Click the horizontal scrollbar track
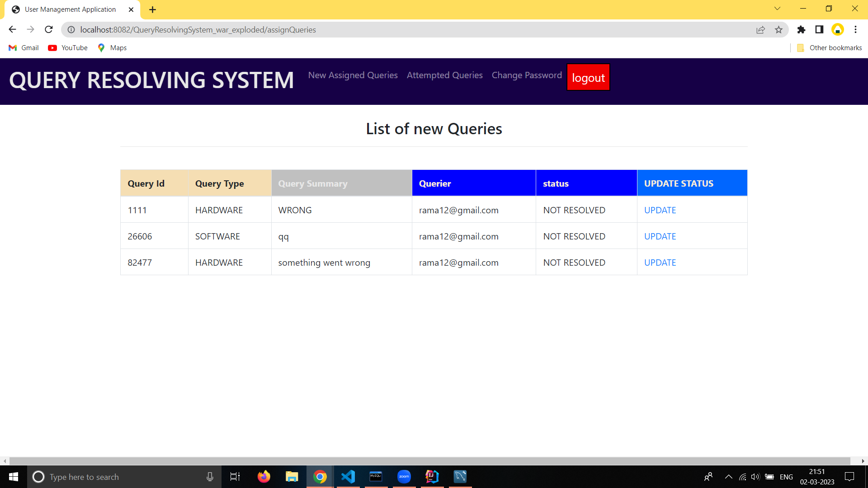Viewport: 868px width, 488px height. point(429,461)
